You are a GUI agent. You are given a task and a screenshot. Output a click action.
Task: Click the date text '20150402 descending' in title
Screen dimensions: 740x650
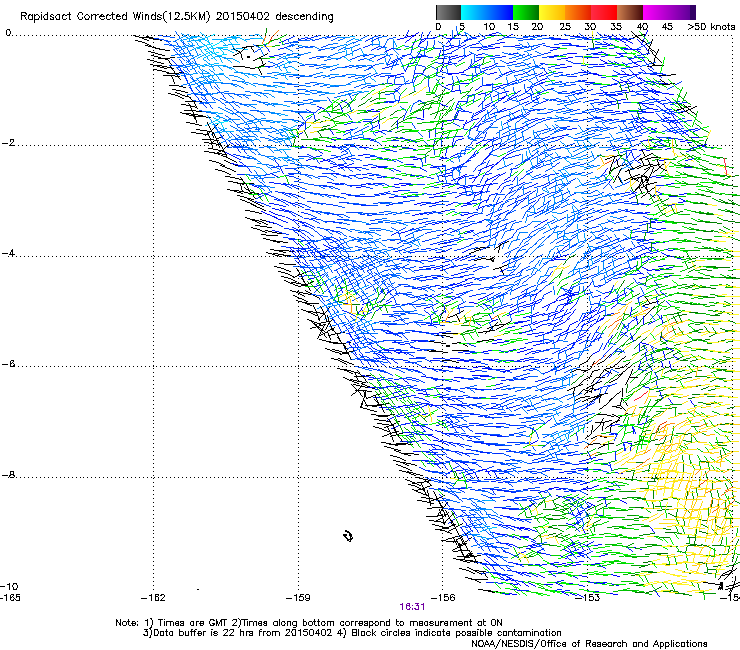pyautogui.click(x=274, y=17)
